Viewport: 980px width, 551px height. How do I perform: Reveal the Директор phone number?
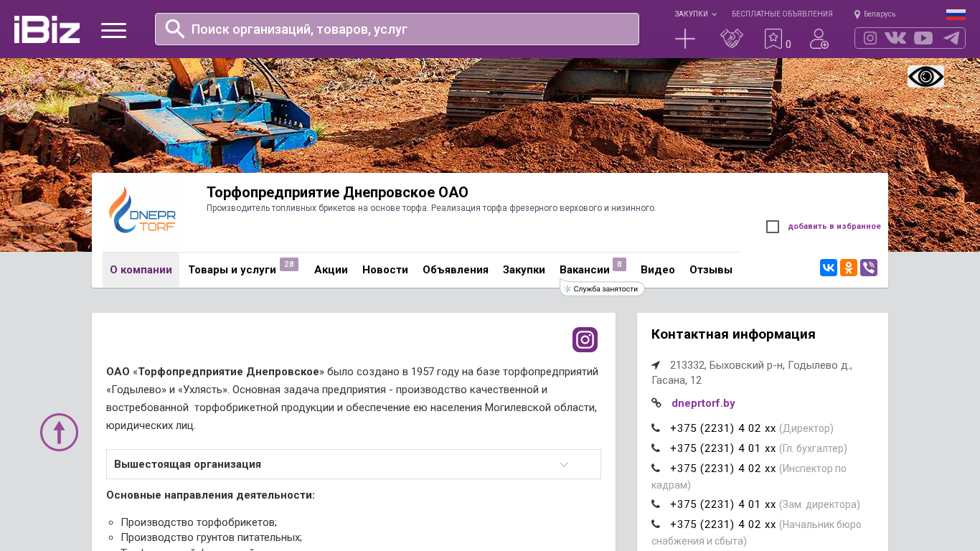tap(723, 428)
